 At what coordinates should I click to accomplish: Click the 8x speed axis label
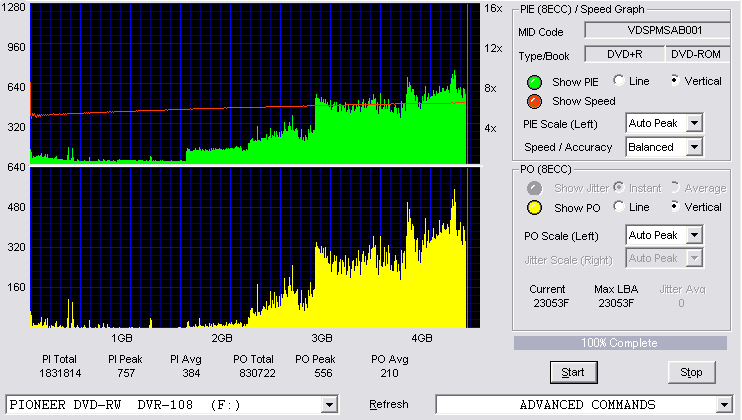coord(490,88)
